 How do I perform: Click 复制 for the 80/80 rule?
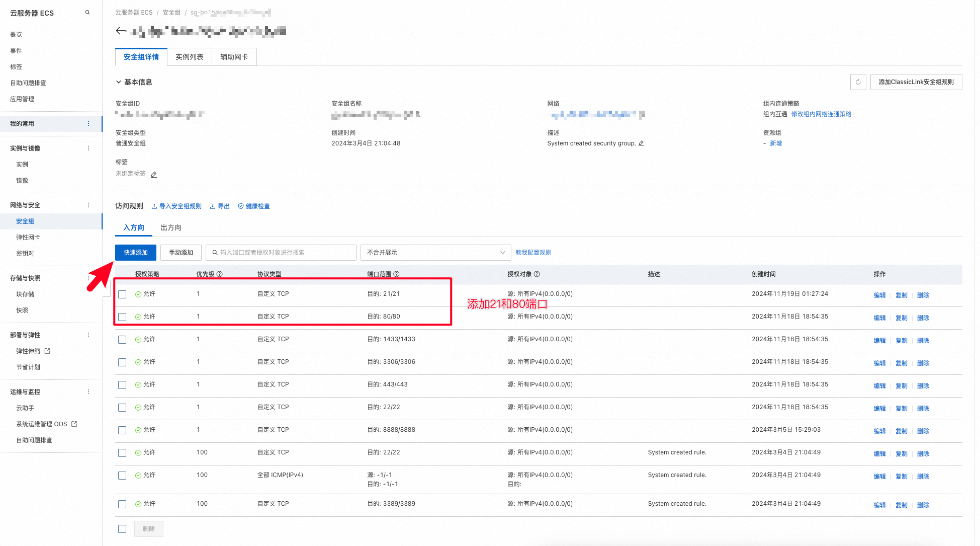(x=902, y=318)
